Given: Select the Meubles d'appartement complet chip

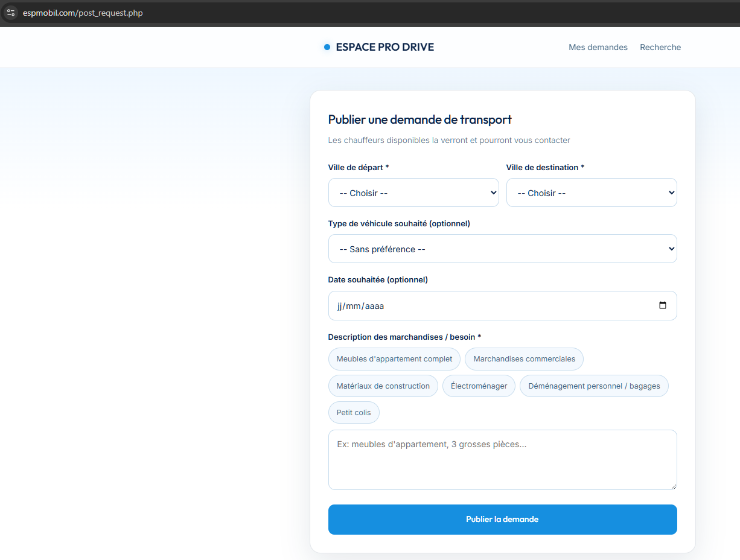Looking at the screenshot, I should pyautogui.click(x=394, y=359).
